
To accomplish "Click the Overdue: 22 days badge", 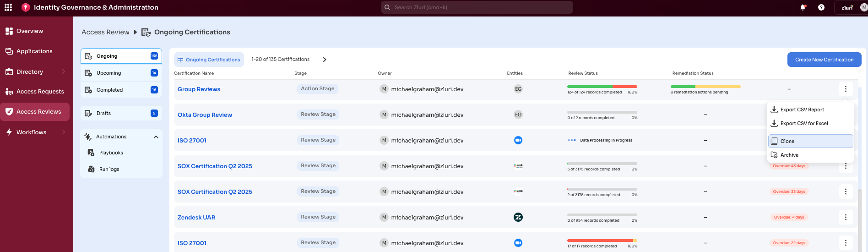I will pos(789,243).
